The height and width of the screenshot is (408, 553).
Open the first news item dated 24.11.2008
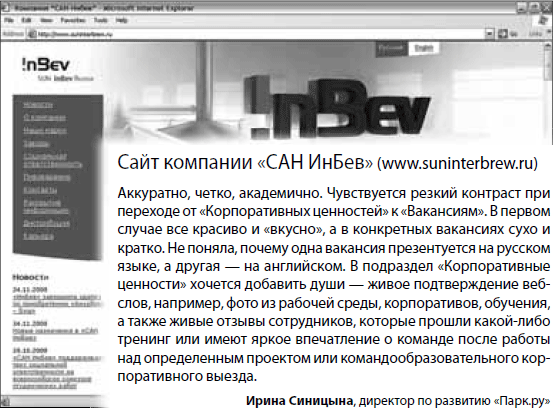coord(56,304)
